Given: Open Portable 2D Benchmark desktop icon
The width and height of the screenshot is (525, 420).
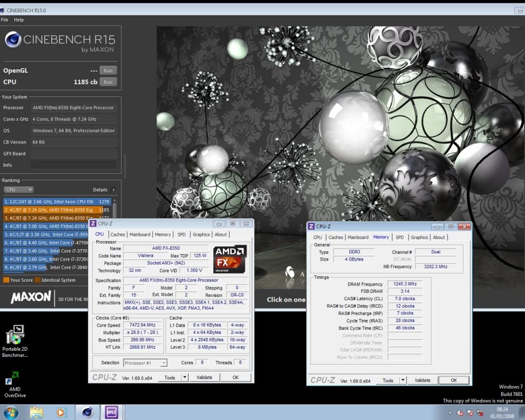Looking at the screenshot, I should coord(15,336).
